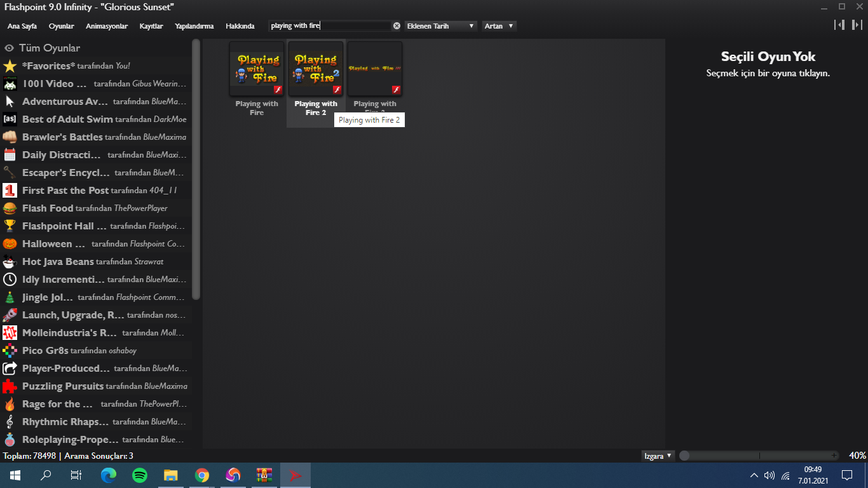Click the Hot Java Beans playlist icon
868x488 pixels.
[10, 262]
